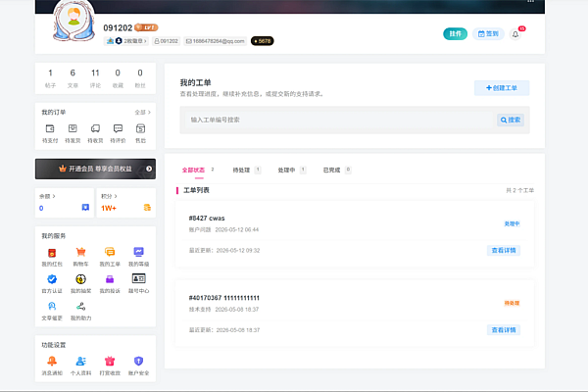Open 官方认证 blue verified badge icon
Image resolution: width=588 pixels, height=392 pixels.
tap(52, 279)
